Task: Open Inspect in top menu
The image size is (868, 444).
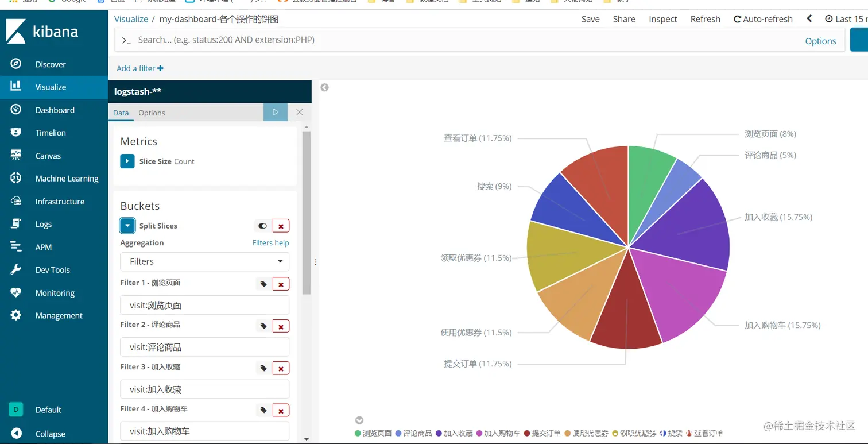Action: (663, 19)
